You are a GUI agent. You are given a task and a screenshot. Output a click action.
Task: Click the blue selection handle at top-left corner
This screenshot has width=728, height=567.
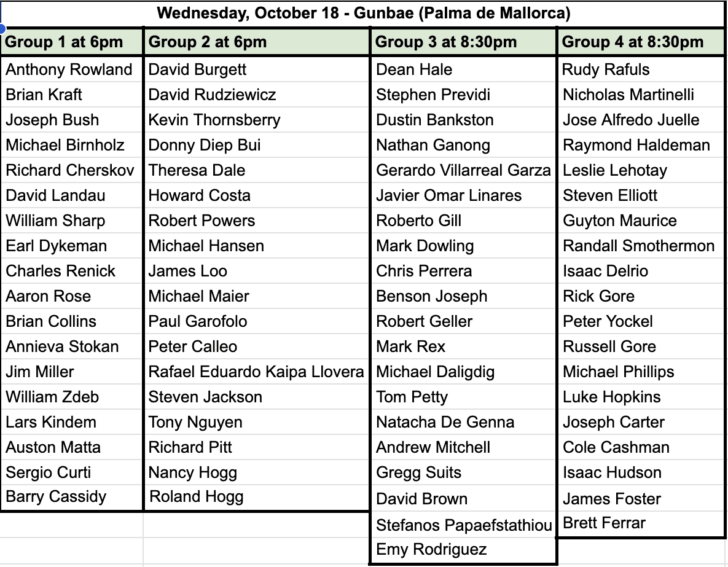click(1, 28)
